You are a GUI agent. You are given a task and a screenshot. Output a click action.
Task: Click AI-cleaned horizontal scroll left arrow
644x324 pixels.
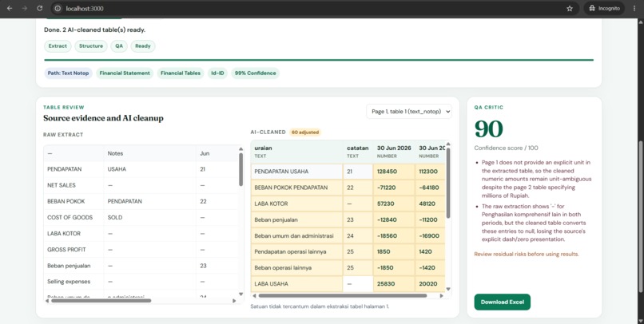[254, 295]
